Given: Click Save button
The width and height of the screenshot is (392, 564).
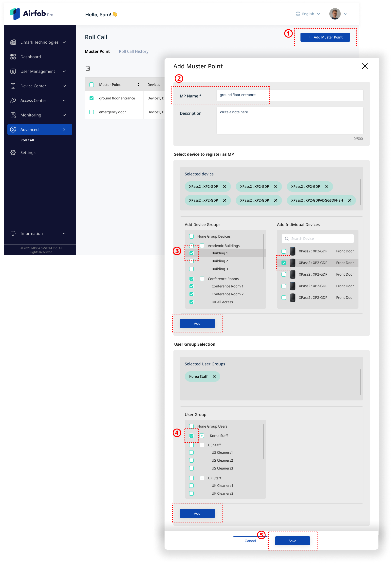Looking at the screenshot, I should pyautogui.click(x=292, y=541).
